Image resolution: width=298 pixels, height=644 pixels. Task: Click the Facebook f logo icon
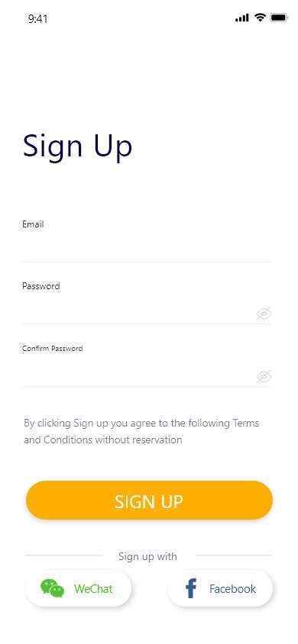coord(191,588)
